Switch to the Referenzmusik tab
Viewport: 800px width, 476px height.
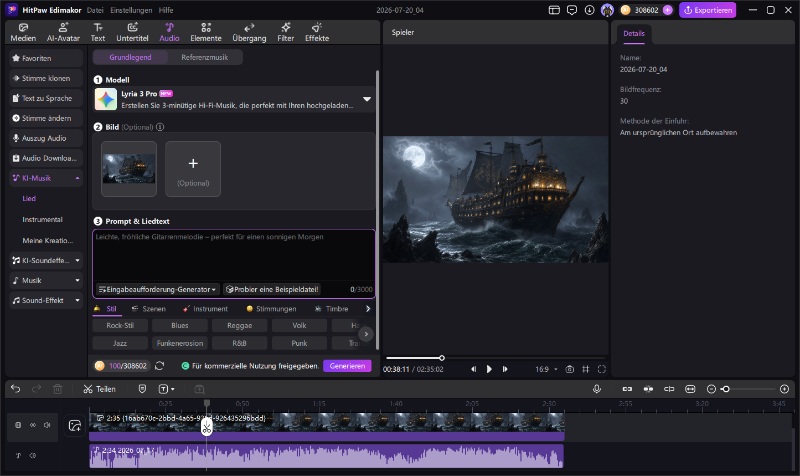(205, 57)
